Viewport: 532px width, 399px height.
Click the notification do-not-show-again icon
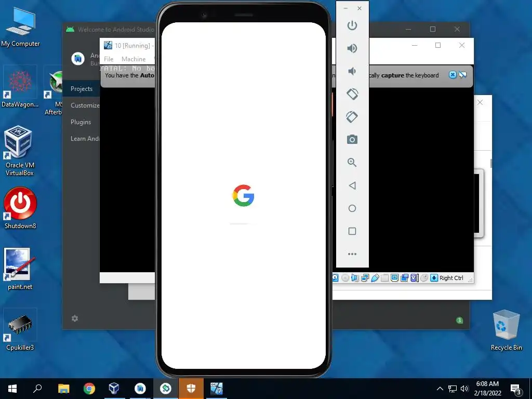463,75
